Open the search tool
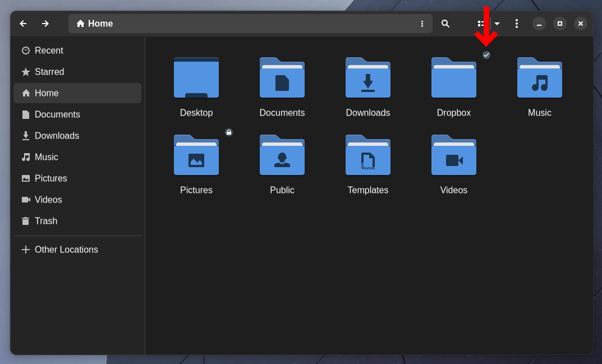 (445, 24)
